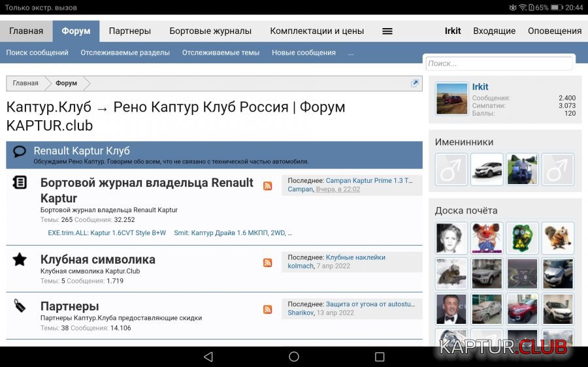Tap the battery indicator in status bar
Screen dimensions: 588x367
(557, 7)
